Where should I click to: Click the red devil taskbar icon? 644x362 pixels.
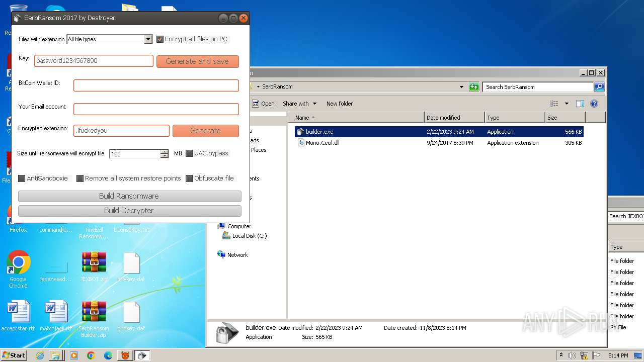[x=125, y=355]
